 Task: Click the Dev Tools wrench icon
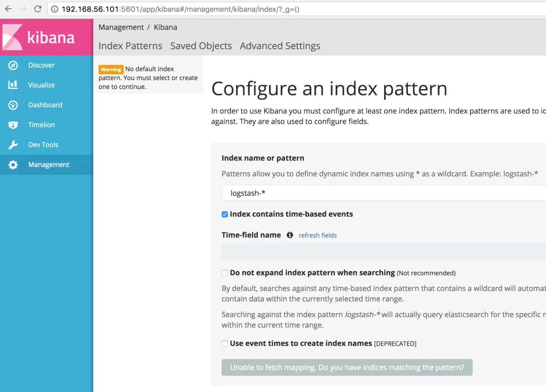[x=13, y=145]
